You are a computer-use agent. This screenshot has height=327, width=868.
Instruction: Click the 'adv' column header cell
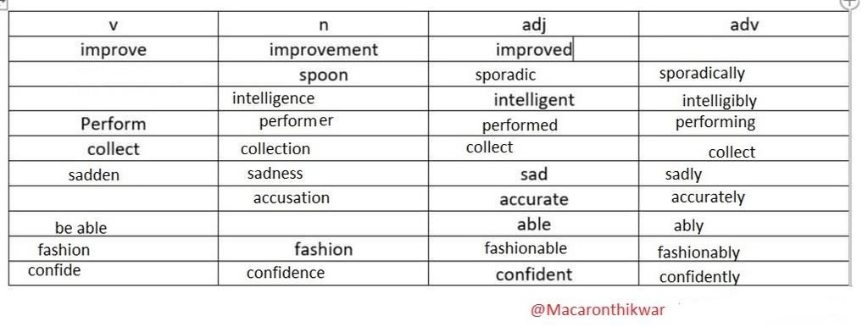[x=743, y=25]
